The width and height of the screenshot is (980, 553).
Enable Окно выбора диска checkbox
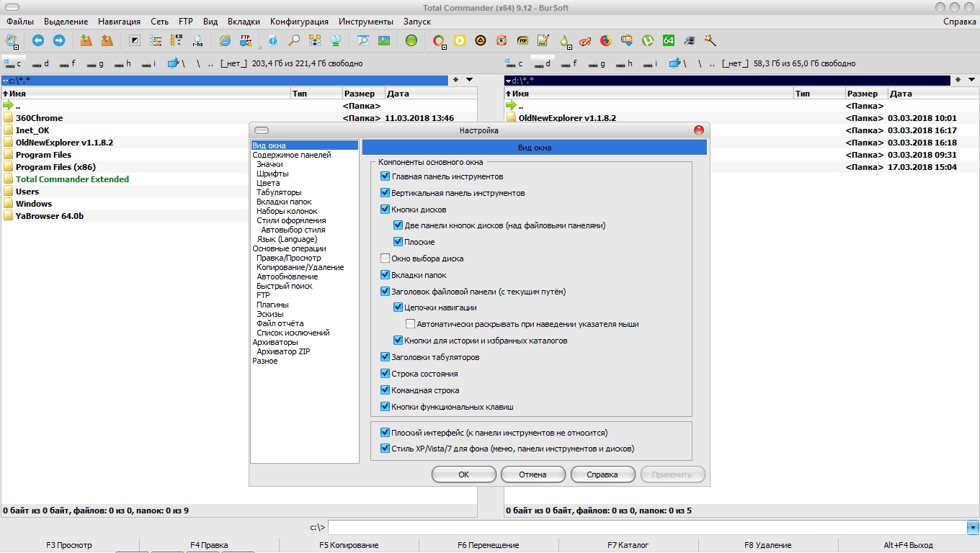pos(385,258)
